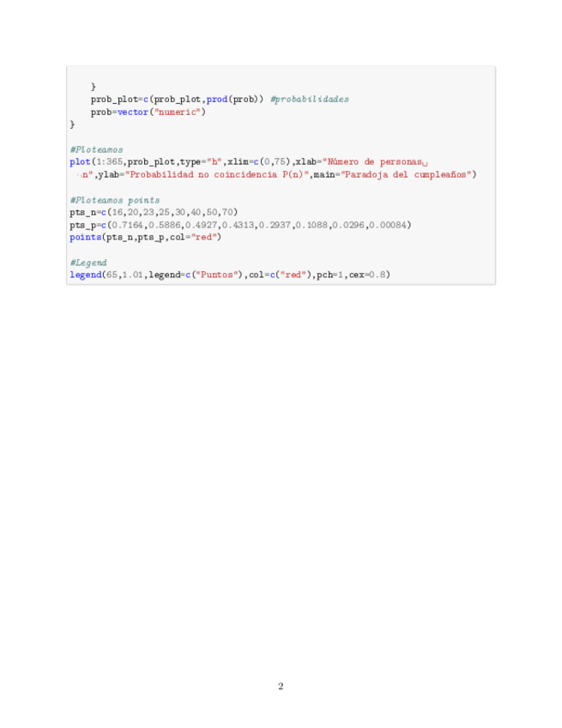The width and height of the screenshot is (562, 728).
Task: Click the prob_plot=c(prob_plot,prod(prob)) code line
Action: [177, 100]
